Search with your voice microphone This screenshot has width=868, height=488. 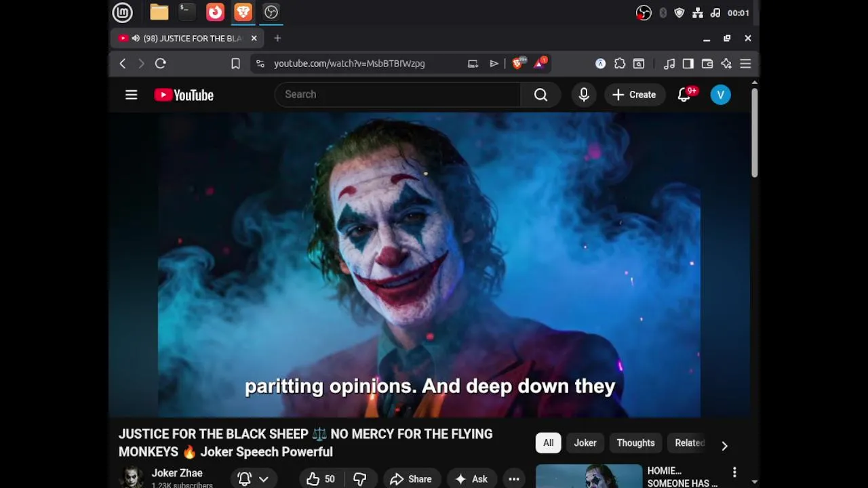point(584,95)
